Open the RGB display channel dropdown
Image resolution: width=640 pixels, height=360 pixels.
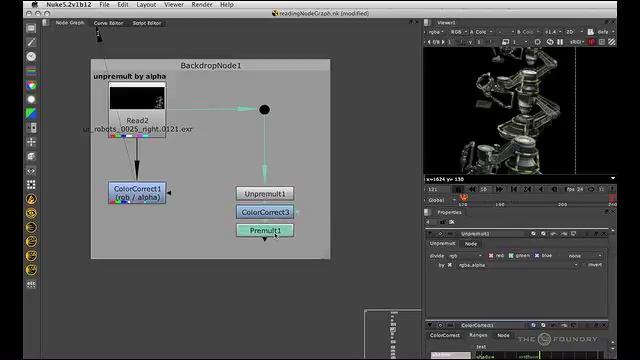tap(458, 32)
